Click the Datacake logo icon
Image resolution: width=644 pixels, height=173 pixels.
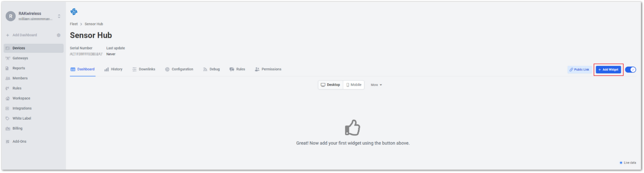(x=74, y=12)
